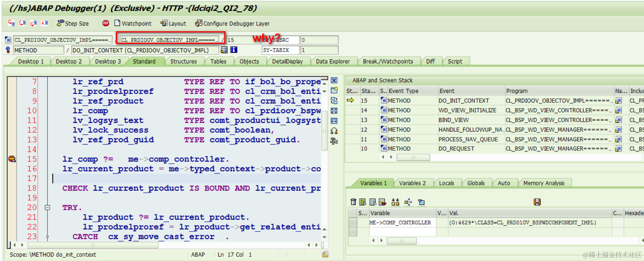
Task: Select stack row 10 DO_REQUEST
Action: click(x=494, y=149)
